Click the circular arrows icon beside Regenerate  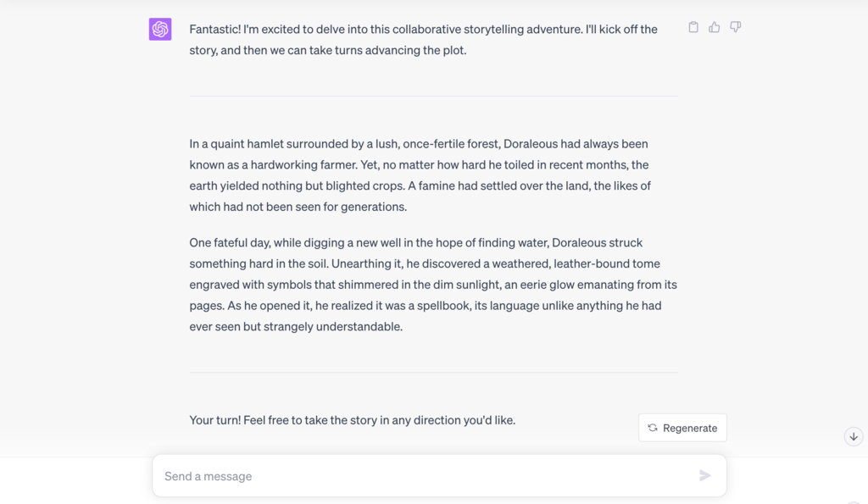[653, 428]
